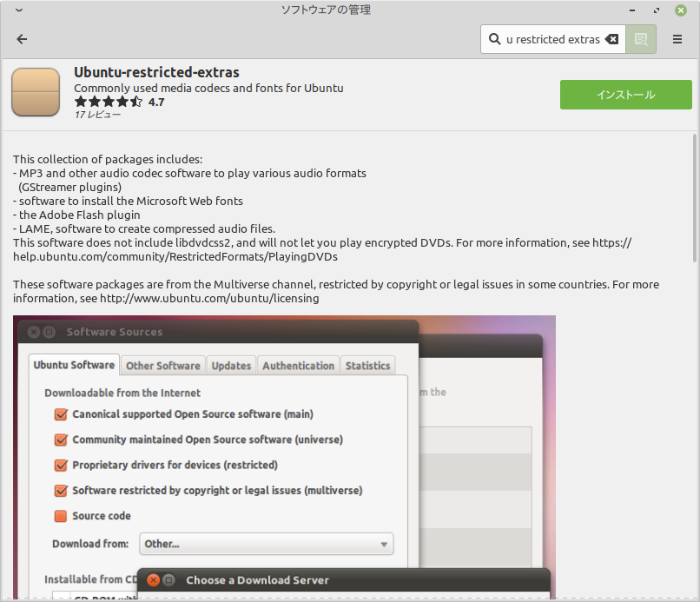This screenshot has width=700, height=602.
Task: Click the 'Commonly used media codecs' summary text
Action: [x=209, y=88]
